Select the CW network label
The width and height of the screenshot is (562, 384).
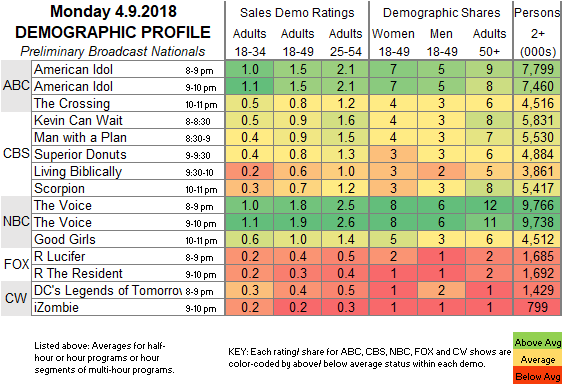point(16,299)
